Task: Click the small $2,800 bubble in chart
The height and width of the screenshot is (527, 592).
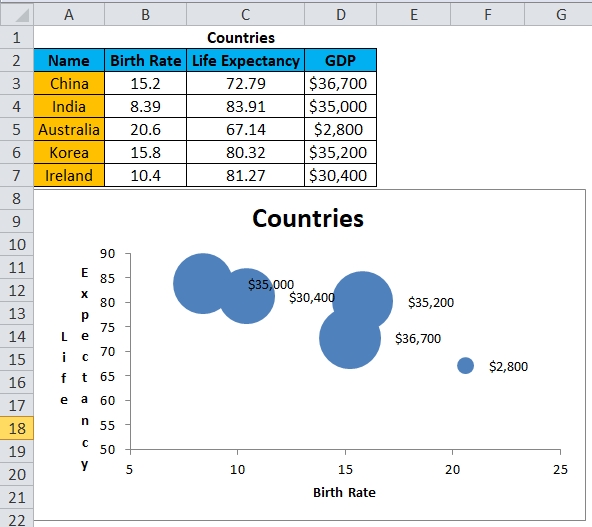Action: tap(465, 365)
